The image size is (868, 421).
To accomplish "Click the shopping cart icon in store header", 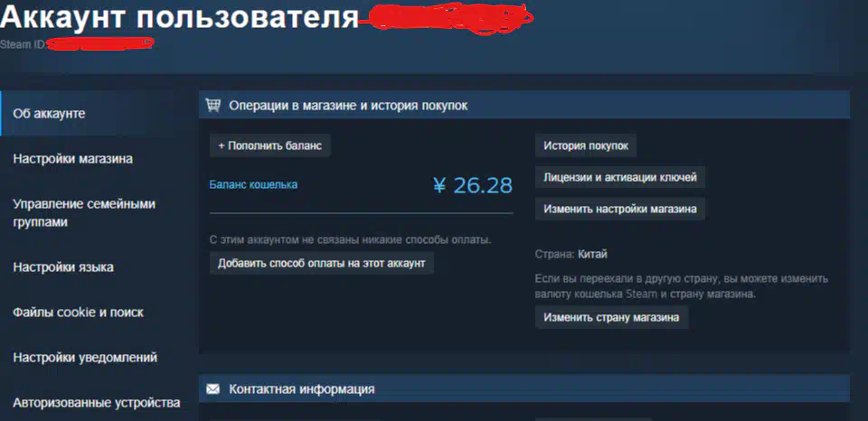I will tap(212, 105).
